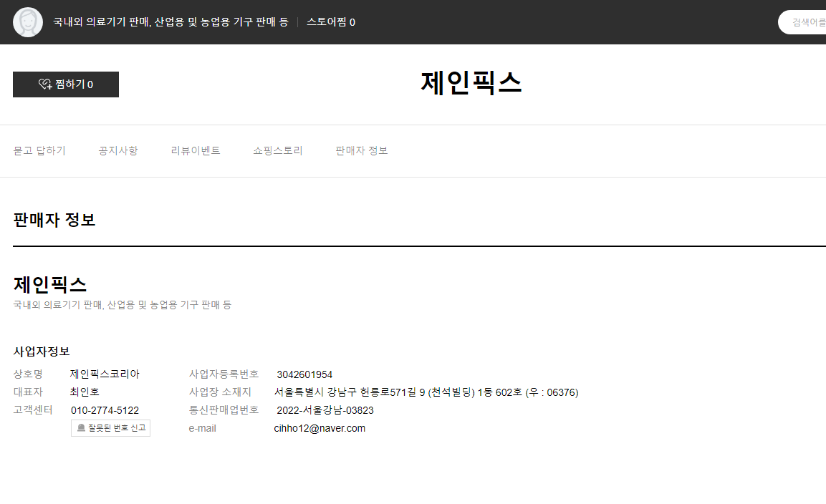Click the representative name 최인호
This screenshot has width=826, height=504.
(85, 392)
